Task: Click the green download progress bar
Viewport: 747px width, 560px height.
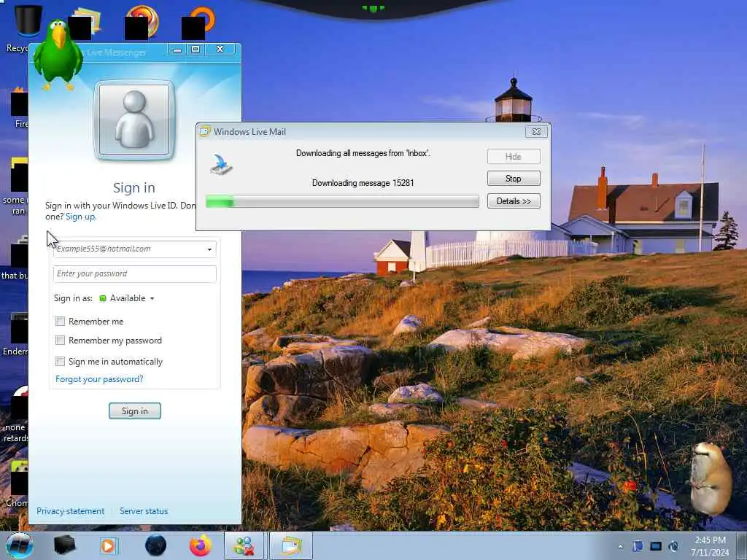Action: pyautogui.click(x=342, y=201)
